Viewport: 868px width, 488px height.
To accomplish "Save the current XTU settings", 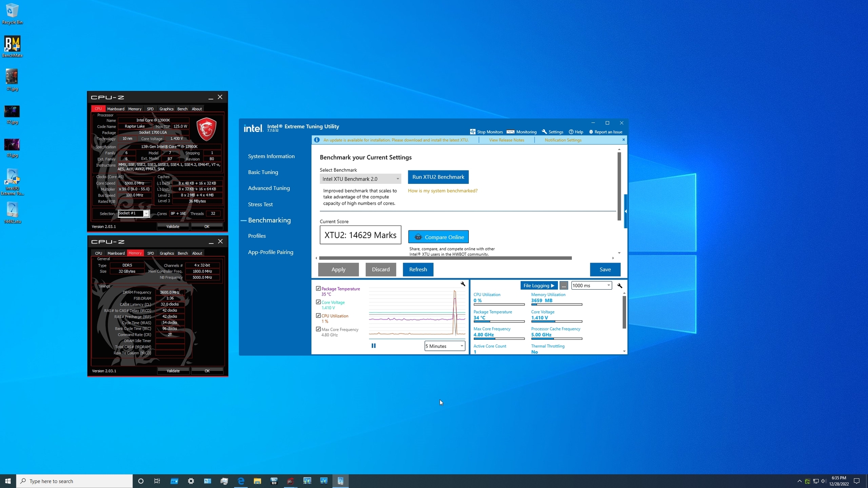I will [605, 270].
